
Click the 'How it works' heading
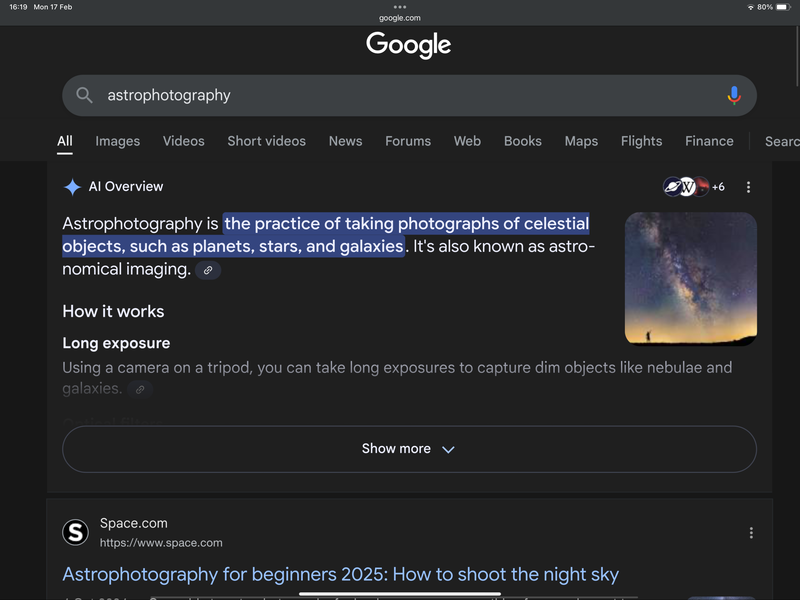click(x=113, y=311)
